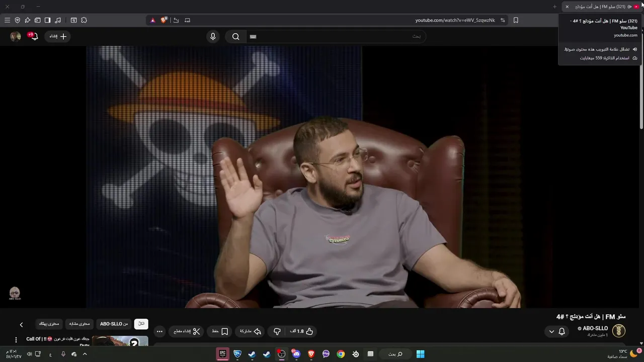Open the Brave wallet icon
Screen dimensions: 644x362
pyautogui.click(x=37, y=20)
